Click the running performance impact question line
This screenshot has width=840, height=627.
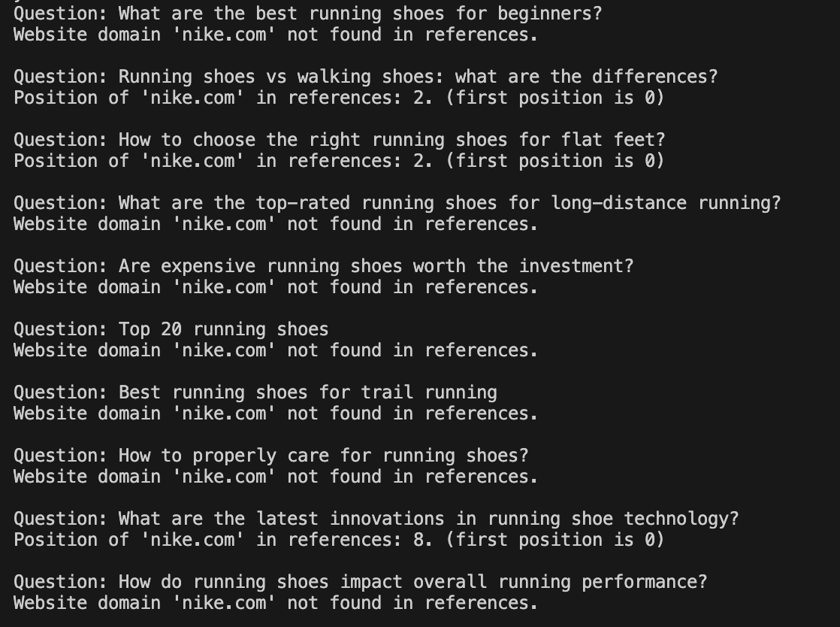360,582
